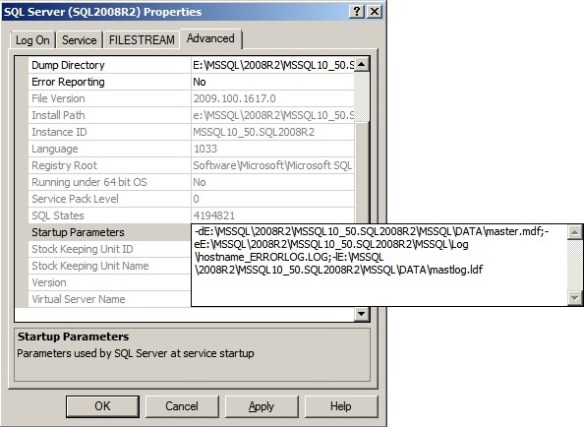Select the Version property

tap(110, 283)
